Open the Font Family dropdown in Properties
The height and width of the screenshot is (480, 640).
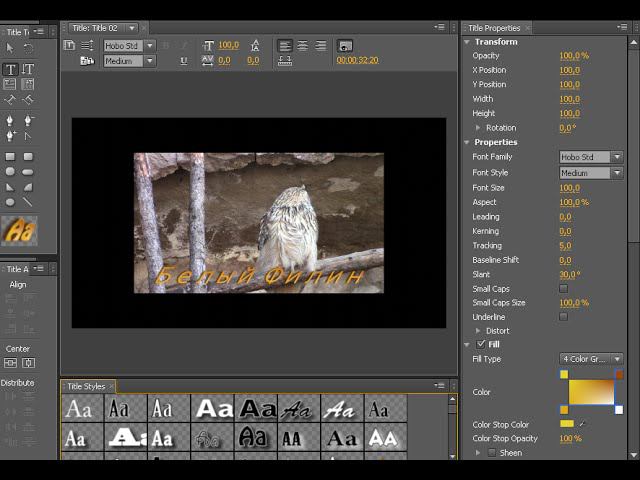[x=590, y=158]
